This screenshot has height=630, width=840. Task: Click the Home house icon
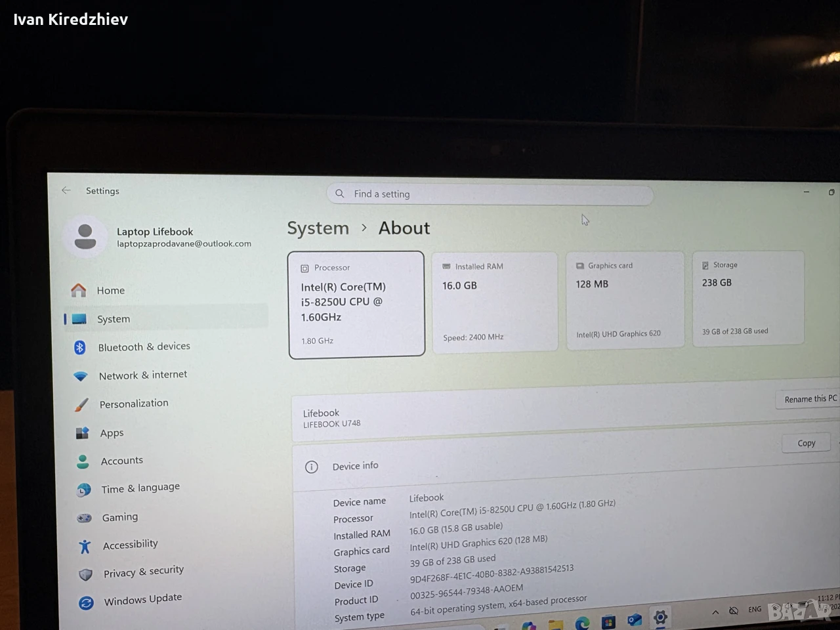pos(79,290)
